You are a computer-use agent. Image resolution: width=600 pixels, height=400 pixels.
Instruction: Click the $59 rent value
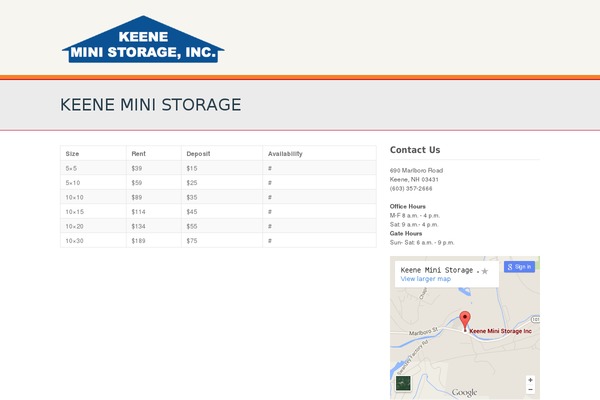coord(137,183)
